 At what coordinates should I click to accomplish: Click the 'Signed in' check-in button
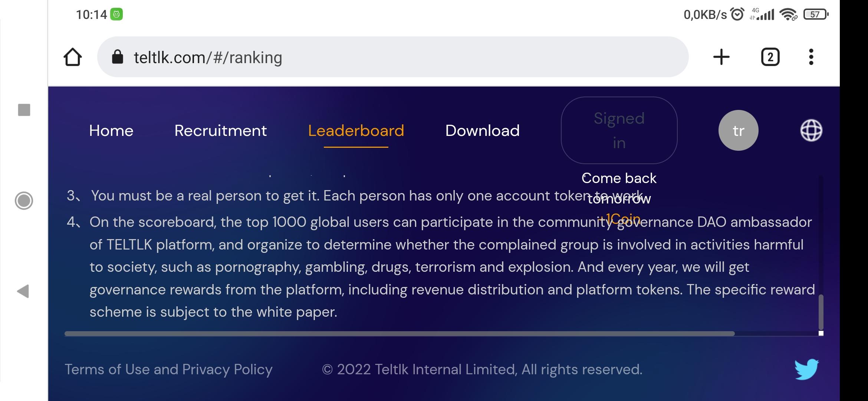tap(619, 130)
